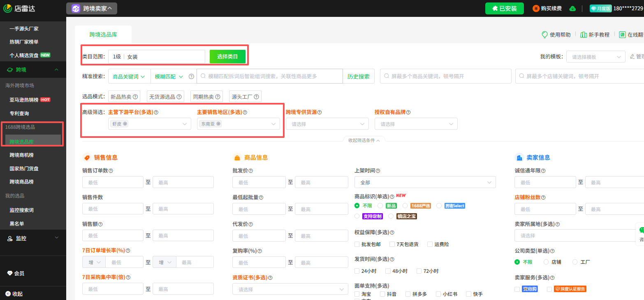Viewport: 644px width, 300px height.
Task: Enable the 批发包邮 checkbox
Action: click(357, 244)
